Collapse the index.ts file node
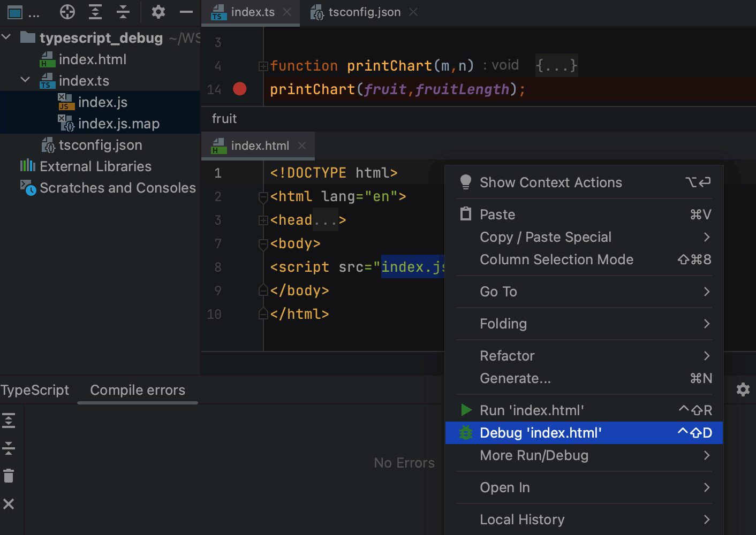Screen dimensions: 756x535 (25, 80)
